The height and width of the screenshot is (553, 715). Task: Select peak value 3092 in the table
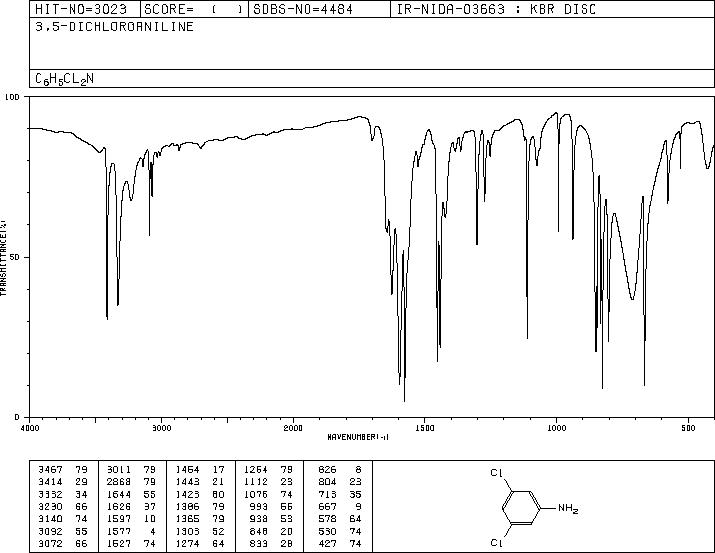(50, 531)
